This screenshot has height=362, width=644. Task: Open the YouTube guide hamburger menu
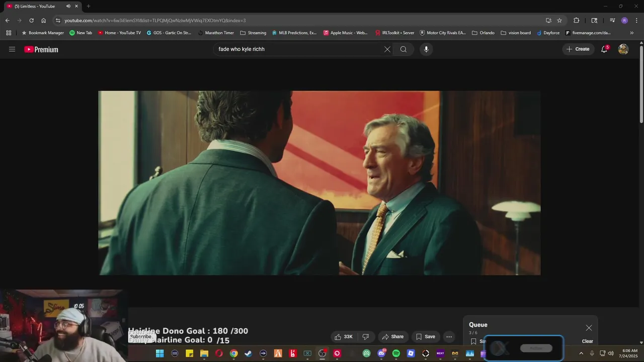point(12,49)
